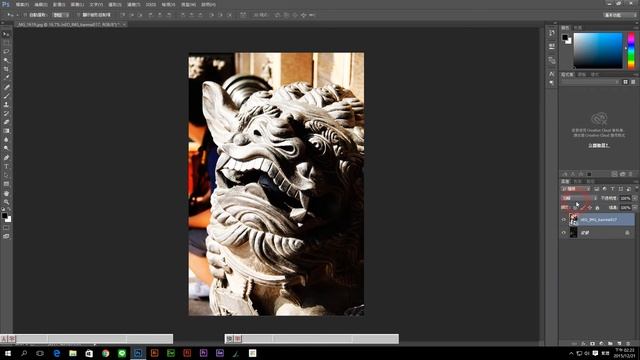
Task: Select the Clone Stamp tool
Action: (x=6, y=104)
